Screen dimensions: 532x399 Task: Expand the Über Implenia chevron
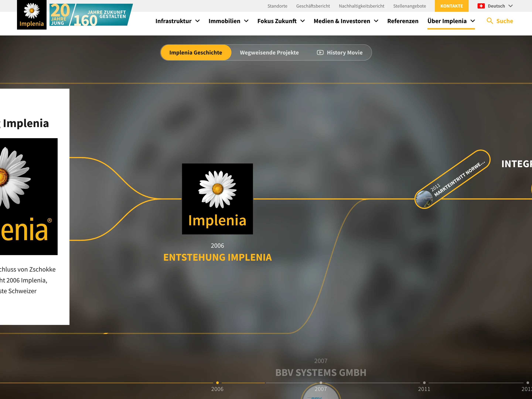pyautogui.click(x=473, y=21)
